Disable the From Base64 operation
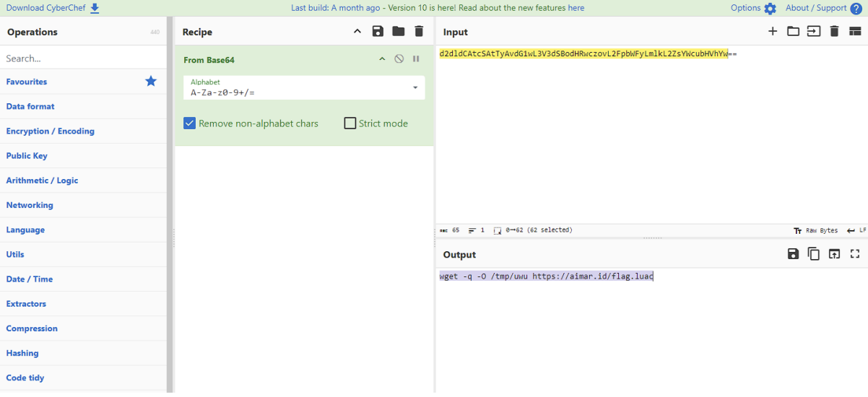This screenshot has width=868, height=397. tap(399, 59)
